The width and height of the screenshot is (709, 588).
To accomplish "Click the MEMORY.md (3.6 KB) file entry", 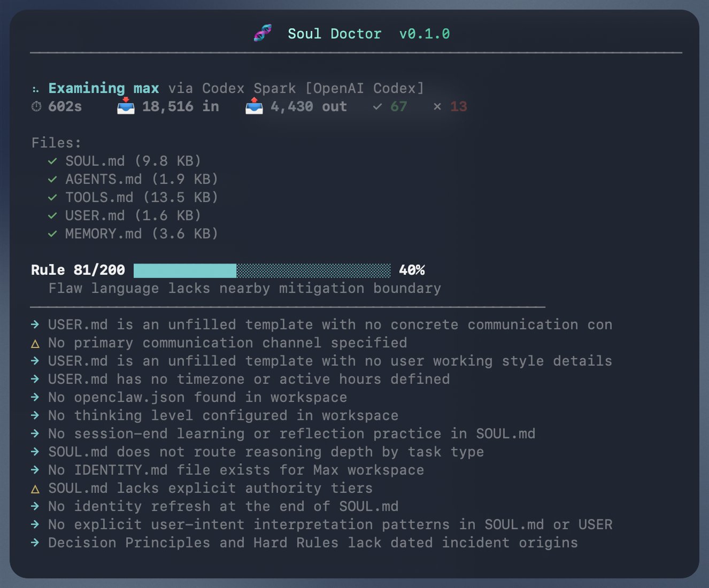I will click(x=142, y=234).
